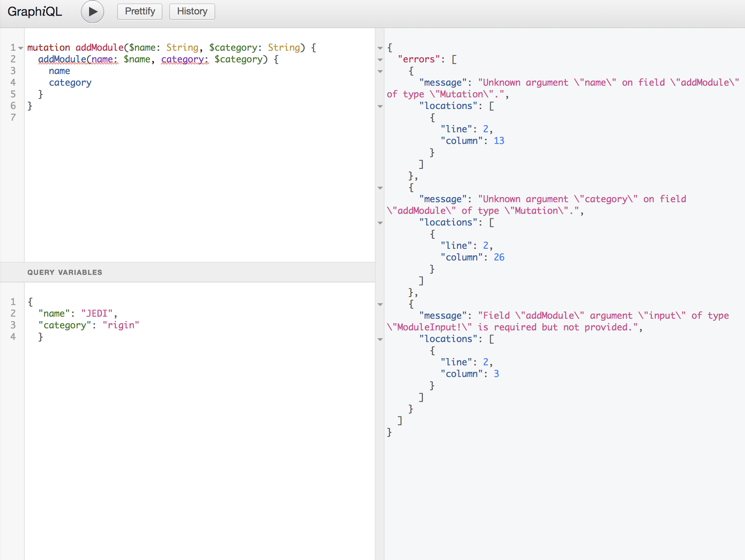Click the underlined addModule field on line 2
Image resolution: width=745 pixels, height=560 pixels.
[x=62, y=59]
